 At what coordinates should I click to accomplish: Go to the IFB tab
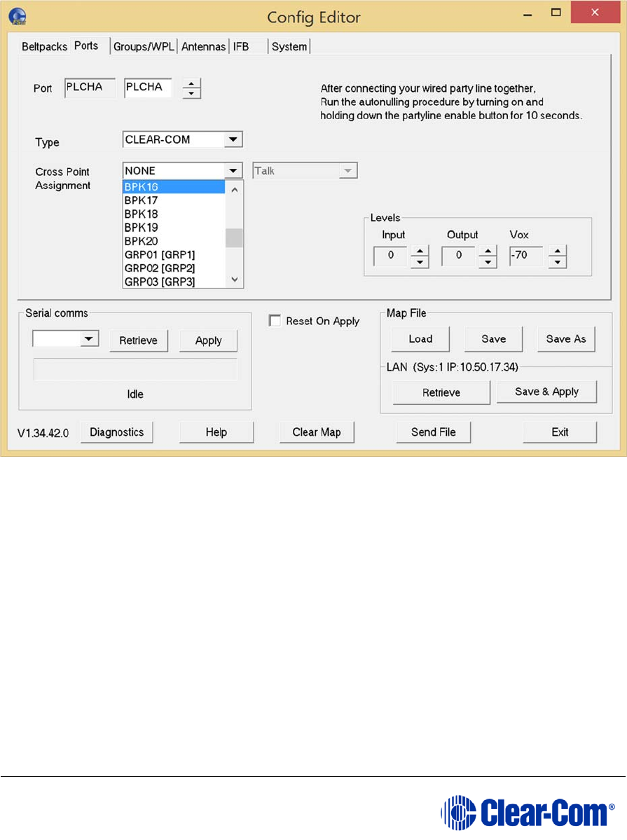click(241, 47)
